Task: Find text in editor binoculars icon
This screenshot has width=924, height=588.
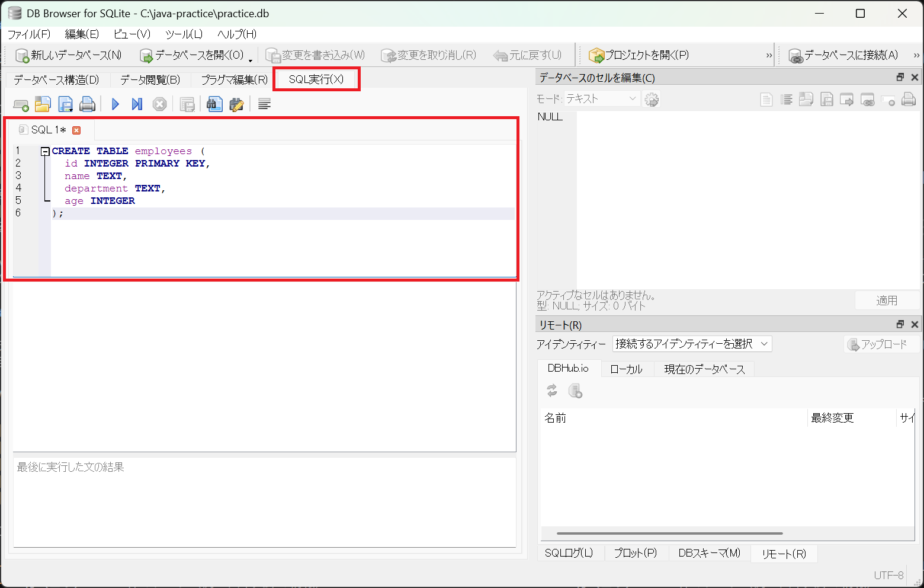Action: click(214, 104)
